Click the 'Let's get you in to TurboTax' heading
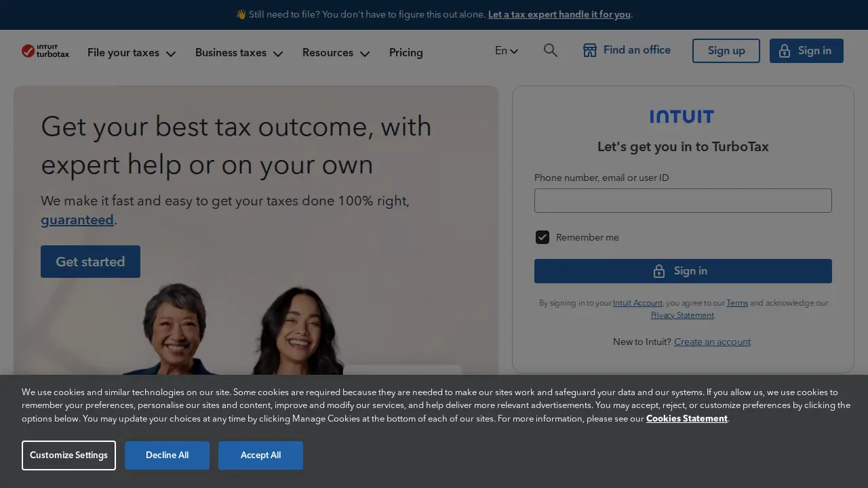Screen dimensions: 868x488 click(683, 146)
